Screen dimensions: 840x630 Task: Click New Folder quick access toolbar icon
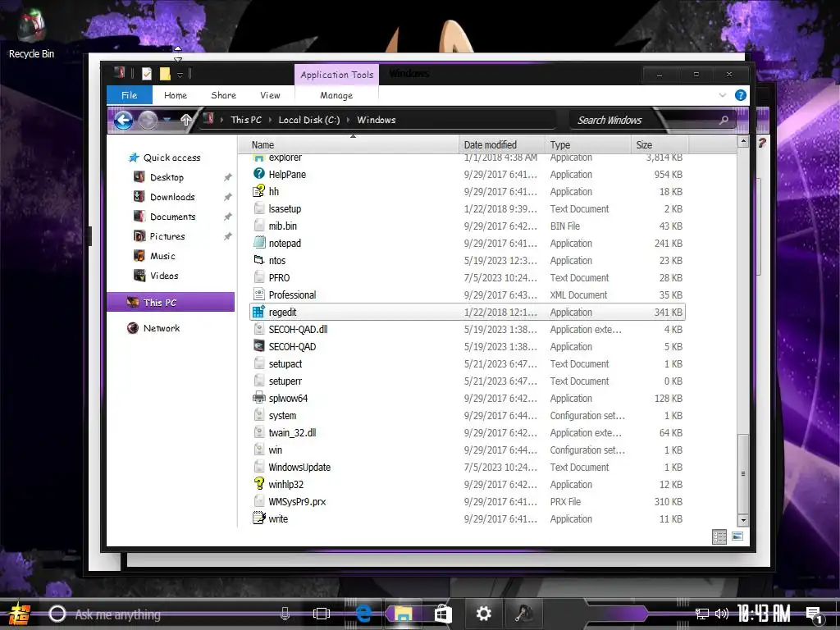pyautogui.click(x=165, y=74)
